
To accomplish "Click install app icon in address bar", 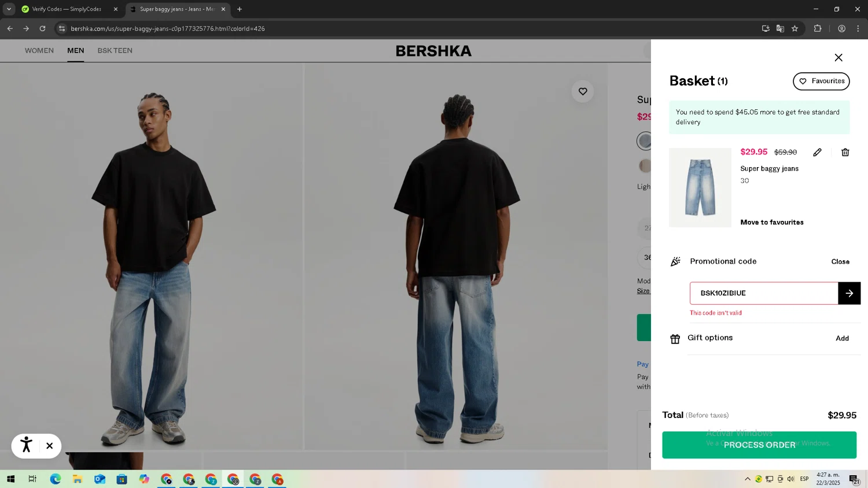I will [766, 28].
